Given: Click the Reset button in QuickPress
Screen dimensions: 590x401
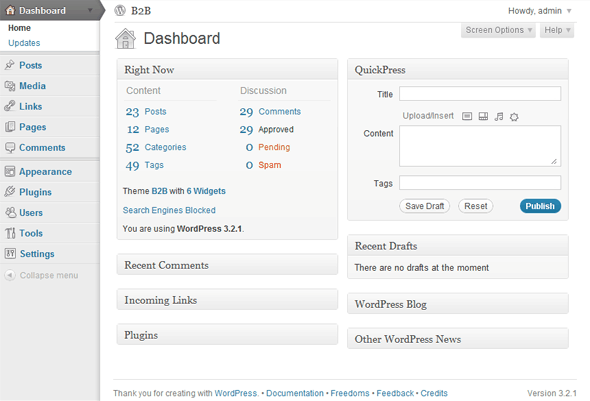Looking at the screenshot, I should [x=476, y=206].
